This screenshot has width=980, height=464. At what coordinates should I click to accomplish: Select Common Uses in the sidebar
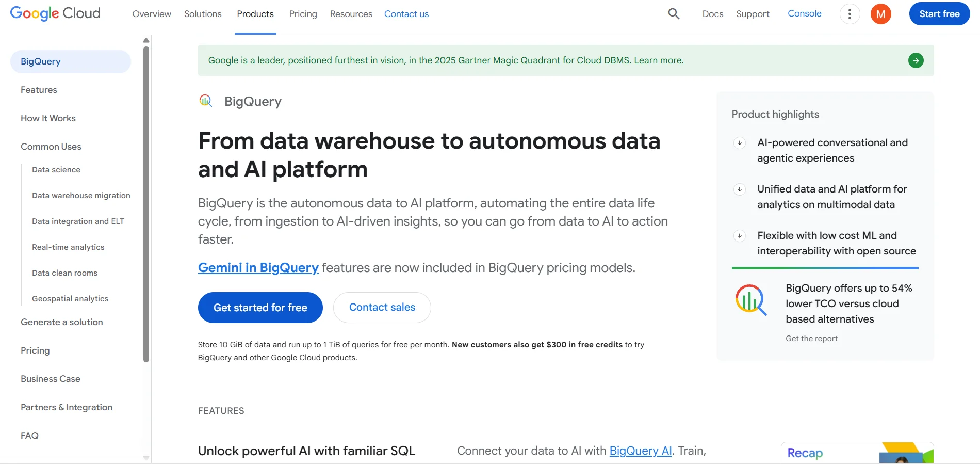[x=51, y=147]
